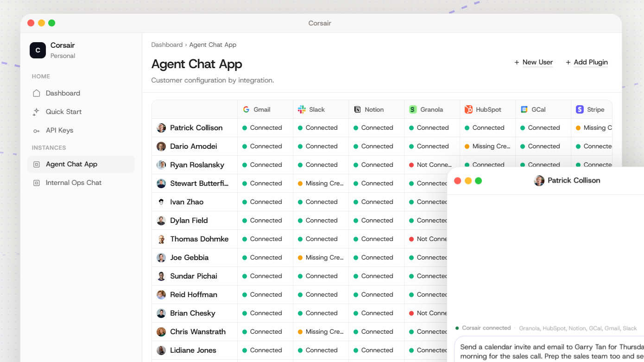Click the HubSpot logo in the table header
The image size is (644, 362).
pos(468,109)
